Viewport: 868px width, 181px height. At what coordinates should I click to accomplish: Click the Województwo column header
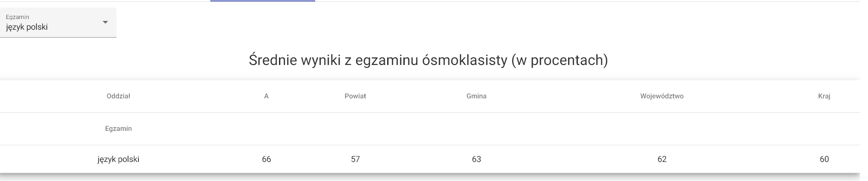point(662,96)
